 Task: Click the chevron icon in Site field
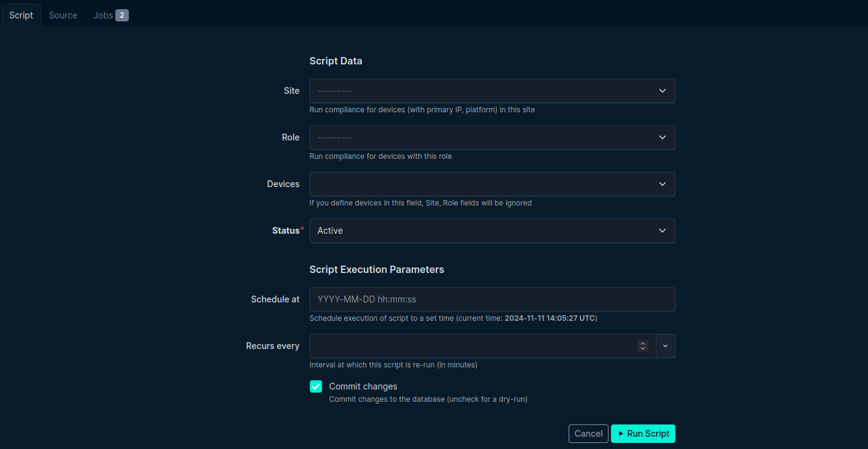663,91
